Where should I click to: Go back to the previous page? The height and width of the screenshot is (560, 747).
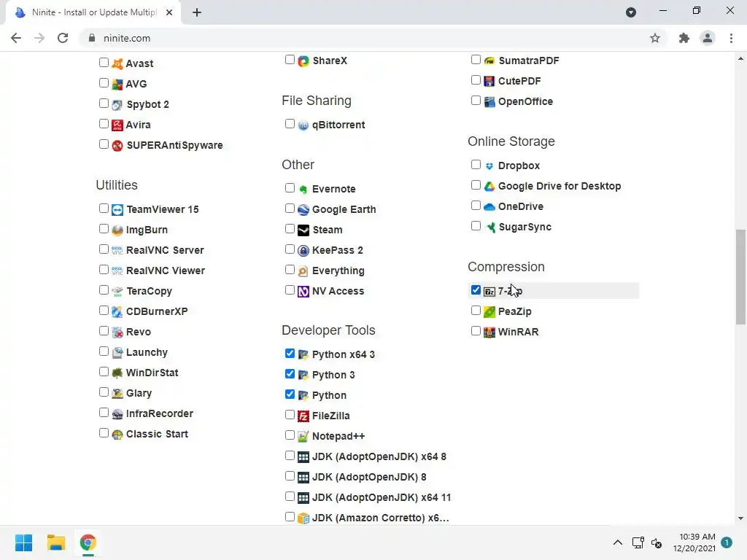point(16,38)
